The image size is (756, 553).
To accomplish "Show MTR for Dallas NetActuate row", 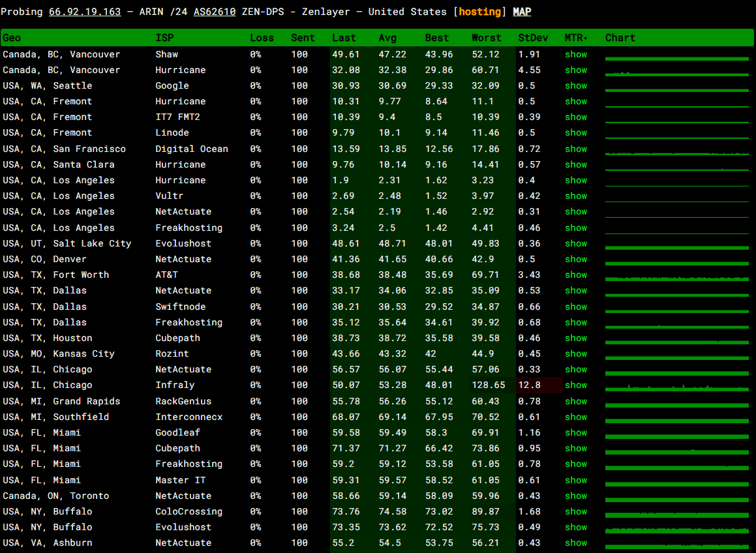I will (x=576, y=290).
